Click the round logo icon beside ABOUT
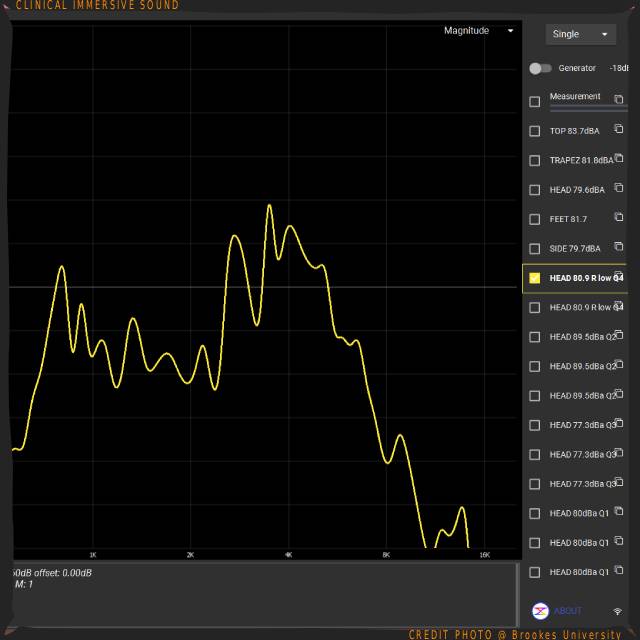Image resolution: width=640 pixels, height=640 pixels. 540,611
